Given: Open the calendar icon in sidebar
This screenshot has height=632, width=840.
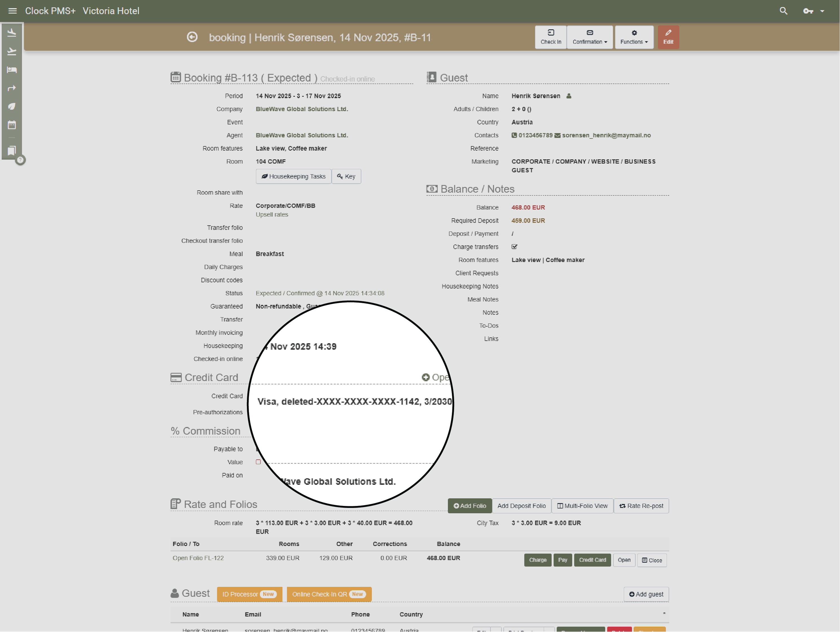Looking at the screenshot, I should point(12,125).
